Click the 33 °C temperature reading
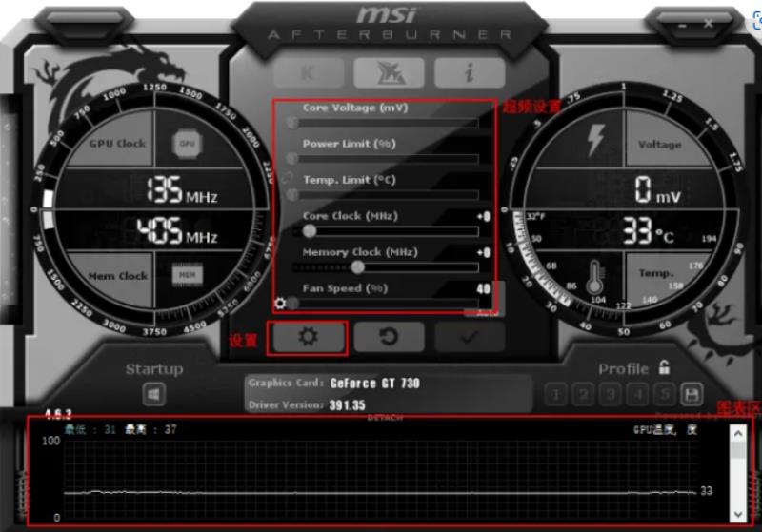This screenshot has width=762, height=532. click(649, 231)
